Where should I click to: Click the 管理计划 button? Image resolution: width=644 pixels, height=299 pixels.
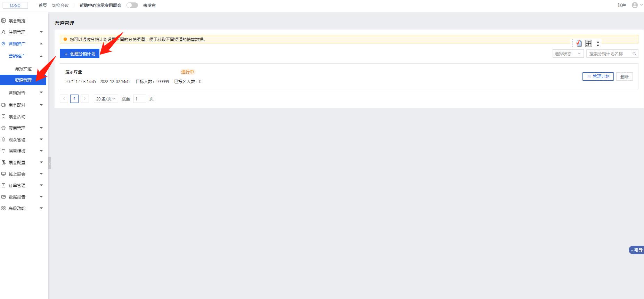[598, 76]
